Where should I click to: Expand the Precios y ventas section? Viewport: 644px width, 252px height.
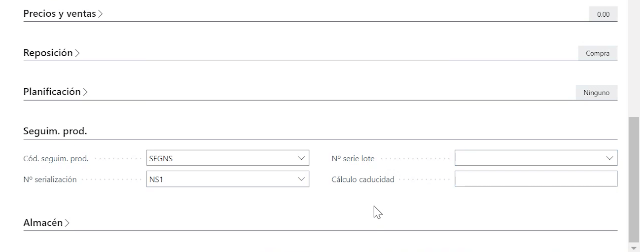tap(60, 14)
